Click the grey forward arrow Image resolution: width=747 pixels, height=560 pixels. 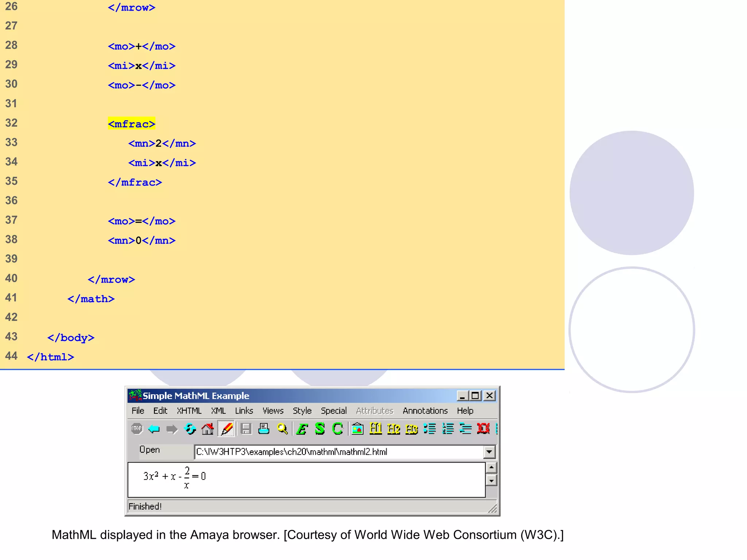[172, 429]
